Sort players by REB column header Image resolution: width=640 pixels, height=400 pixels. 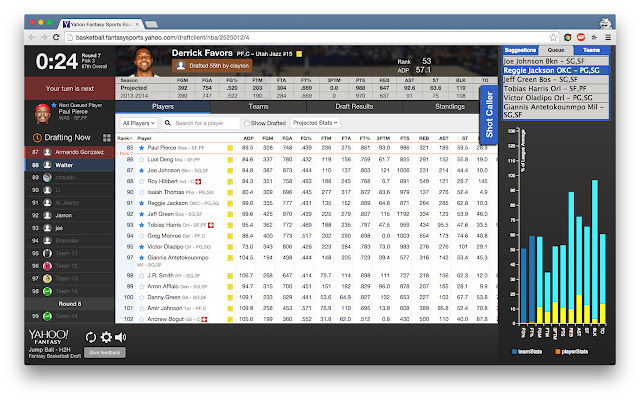tap(424, 138)
